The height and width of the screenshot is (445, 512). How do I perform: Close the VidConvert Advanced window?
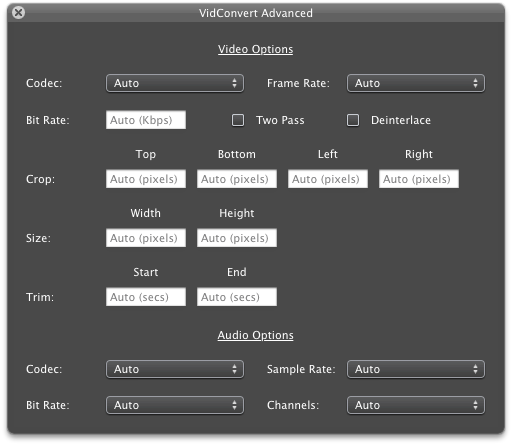point(18,13)
